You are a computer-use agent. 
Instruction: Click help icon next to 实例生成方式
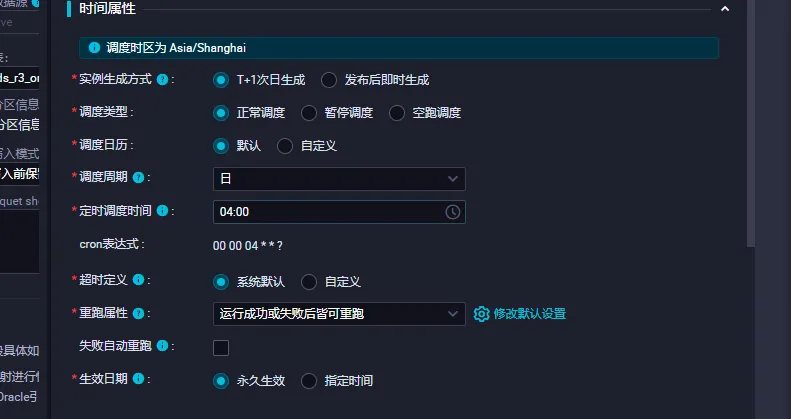pyautogui.click(x=162, y=80)
